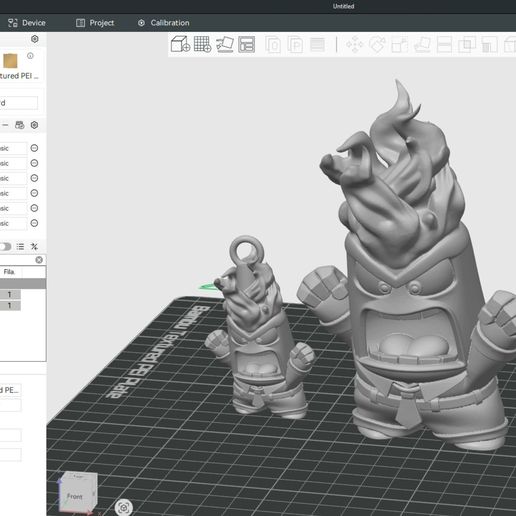
Task: Arrange all objects on plate
Action: 247,44
